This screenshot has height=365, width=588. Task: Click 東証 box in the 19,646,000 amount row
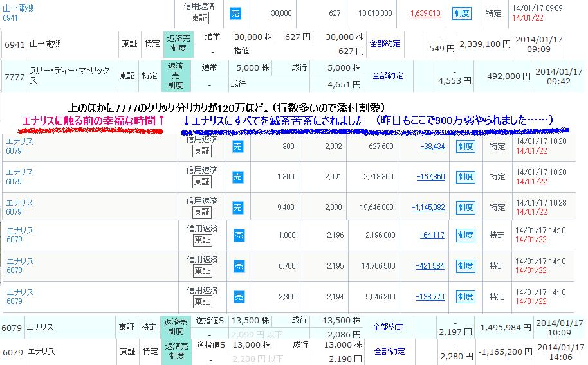coord(202,213)
